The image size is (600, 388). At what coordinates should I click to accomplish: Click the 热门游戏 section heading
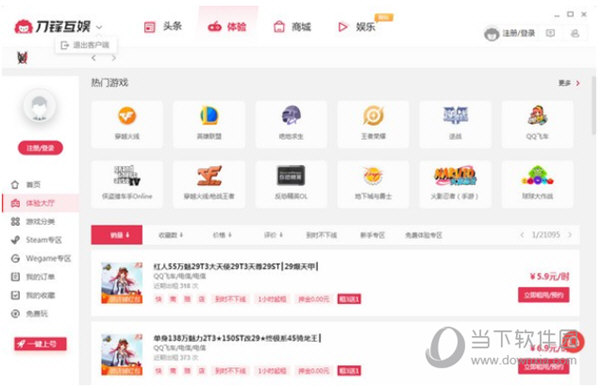coord(109,83)
